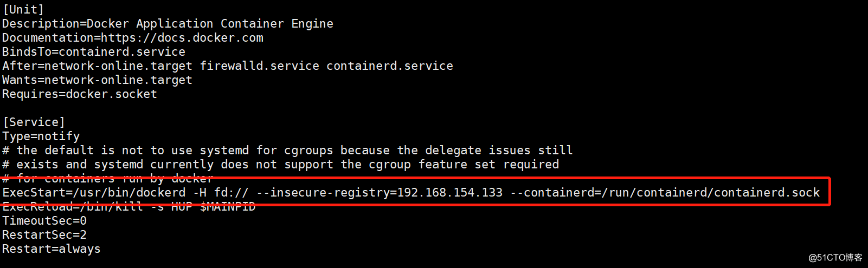Click the RestartSec=2 line

44,234
